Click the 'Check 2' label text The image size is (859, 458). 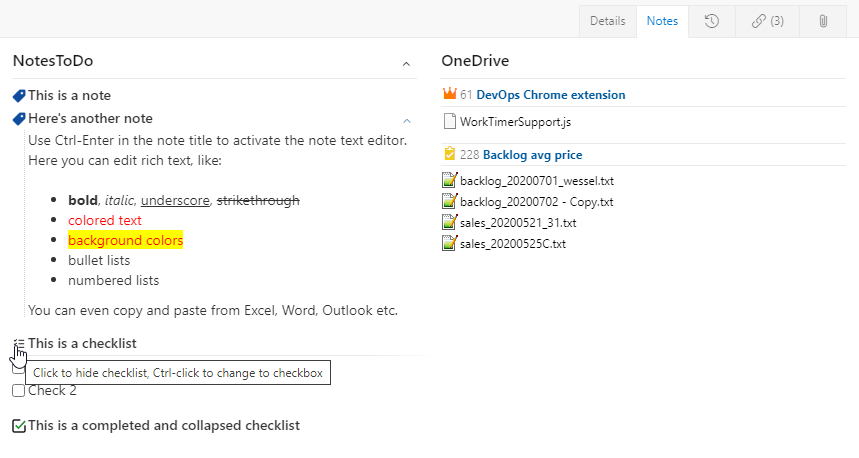53,391
